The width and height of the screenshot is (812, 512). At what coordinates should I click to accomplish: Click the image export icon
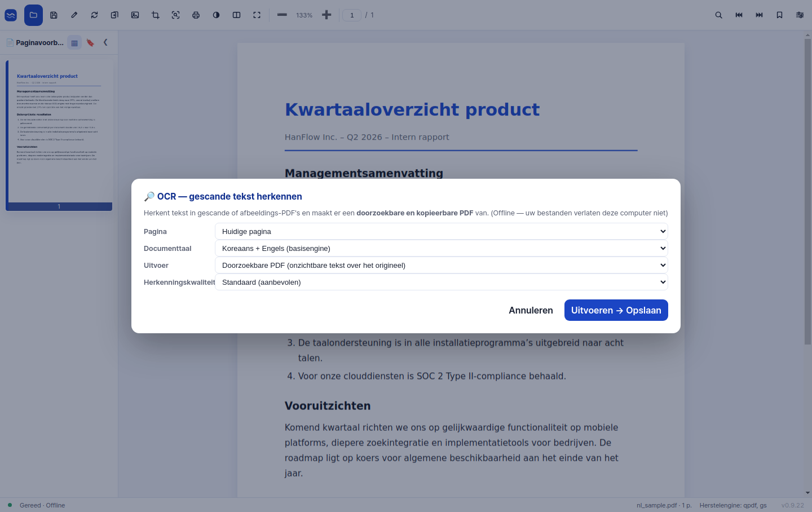point(135,15)
